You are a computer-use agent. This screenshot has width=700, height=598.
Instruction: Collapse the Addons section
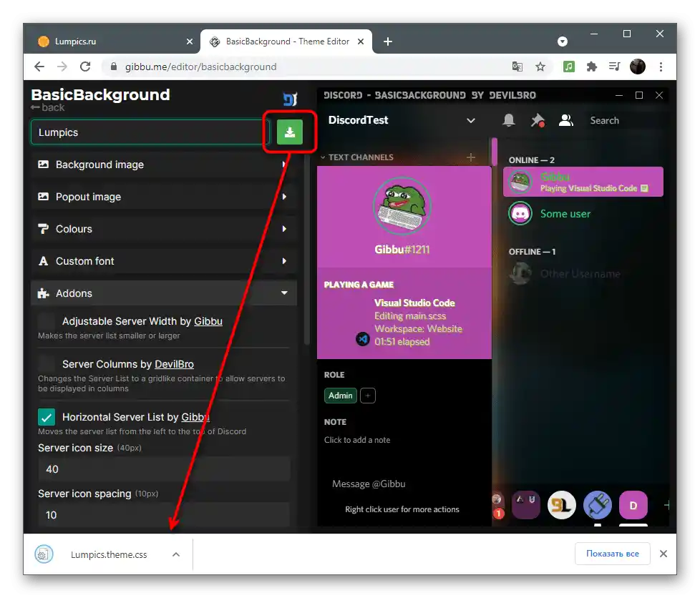point(164,293)
